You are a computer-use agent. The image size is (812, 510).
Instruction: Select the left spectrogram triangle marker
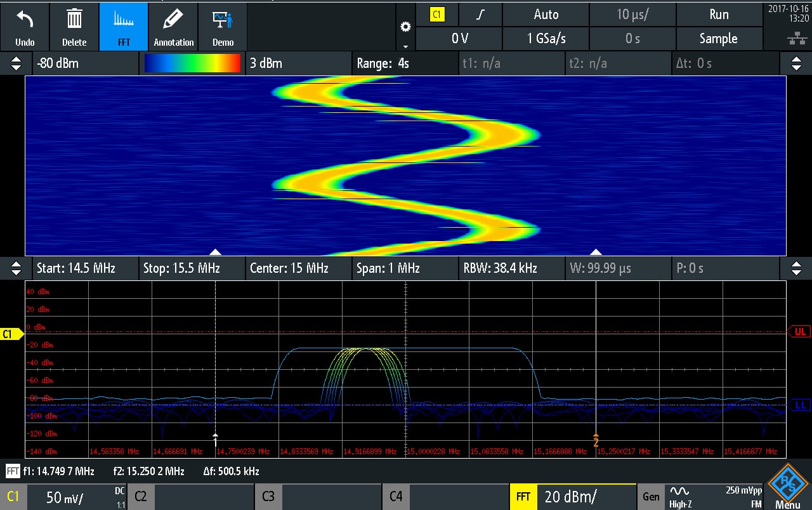pyautogui.click(x=215, y=252)
